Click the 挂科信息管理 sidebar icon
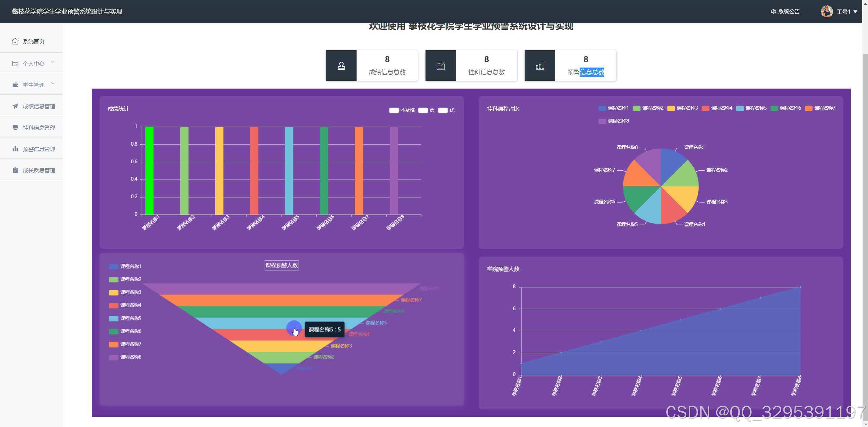The width and height of the screenshot is (868, 427). coord(15,128)
